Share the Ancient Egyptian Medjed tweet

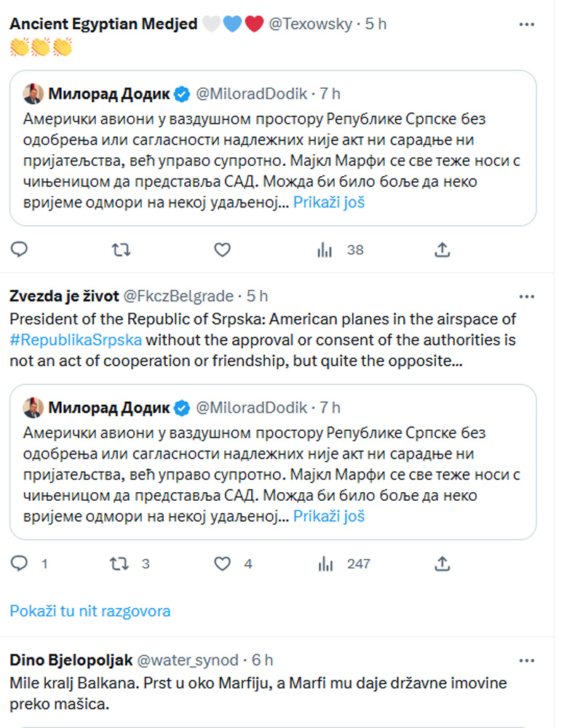pos(442,250)
